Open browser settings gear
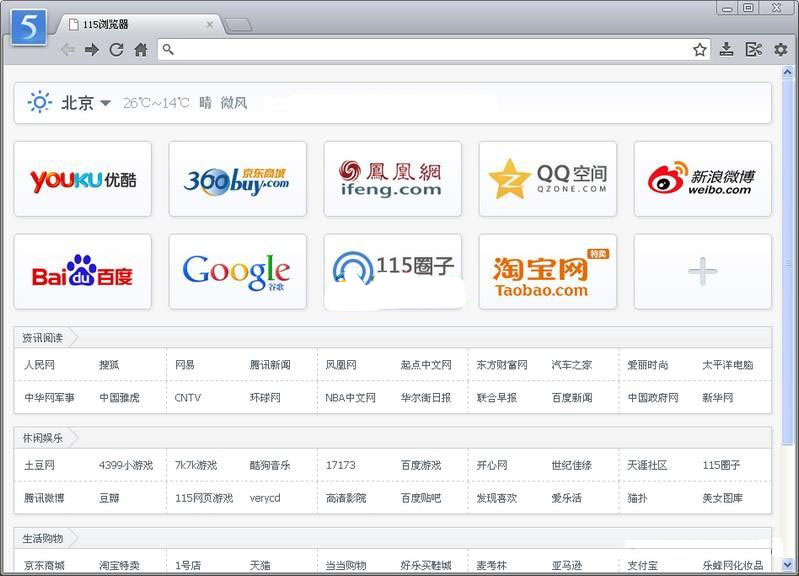The image size is (799, 576). pos(780,49)
